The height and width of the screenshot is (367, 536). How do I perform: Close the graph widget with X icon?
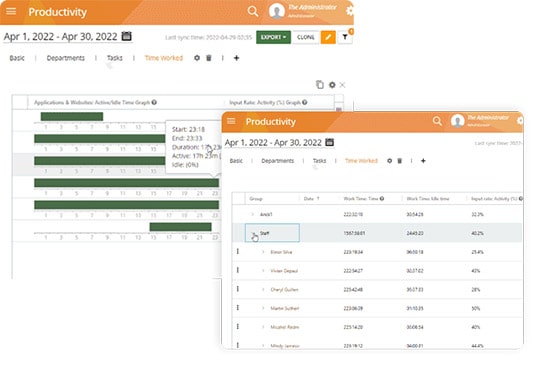point(342,85)
